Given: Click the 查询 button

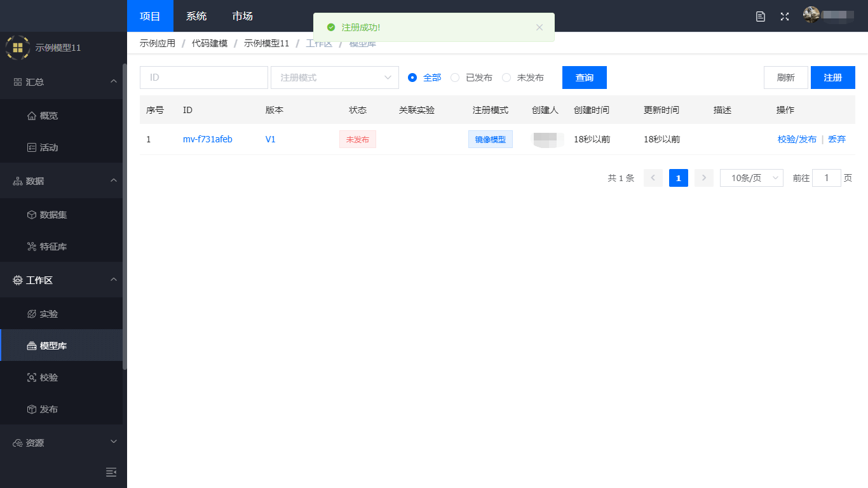Looking at the screenshot, I should pyautogui.click(x=584, y=78).
